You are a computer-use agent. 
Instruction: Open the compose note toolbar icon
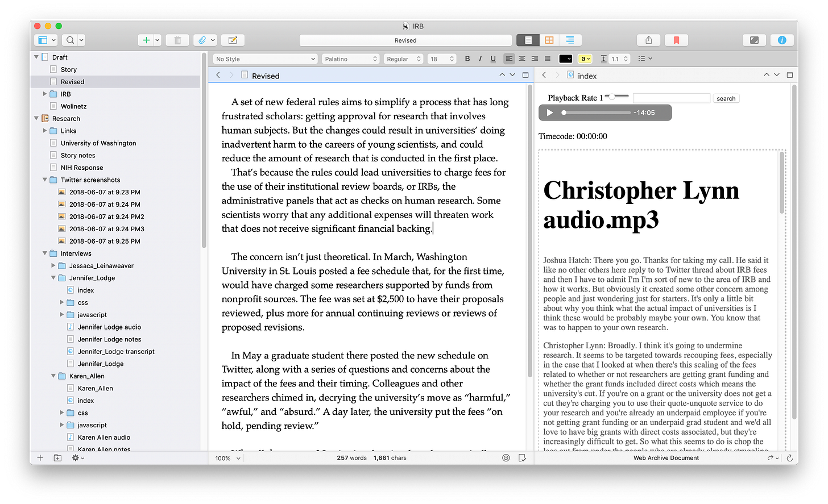pos(233,40)
